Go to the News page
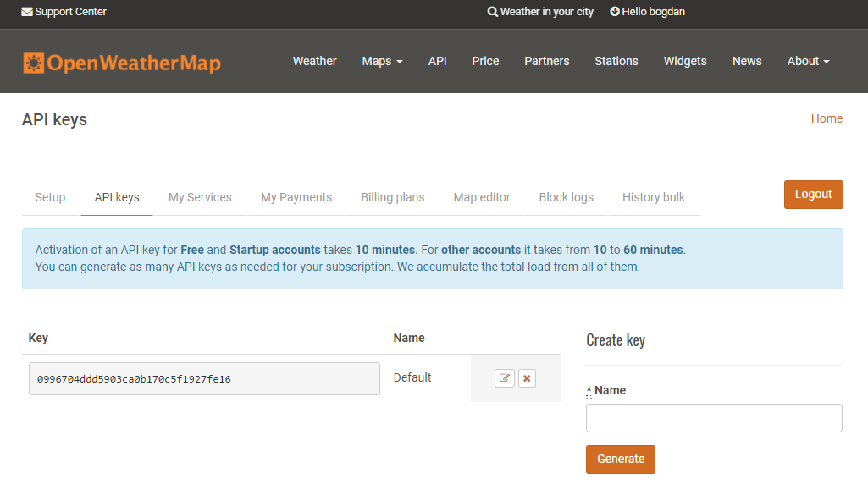This screenshot has height=490, width=868. pos(747,61)
